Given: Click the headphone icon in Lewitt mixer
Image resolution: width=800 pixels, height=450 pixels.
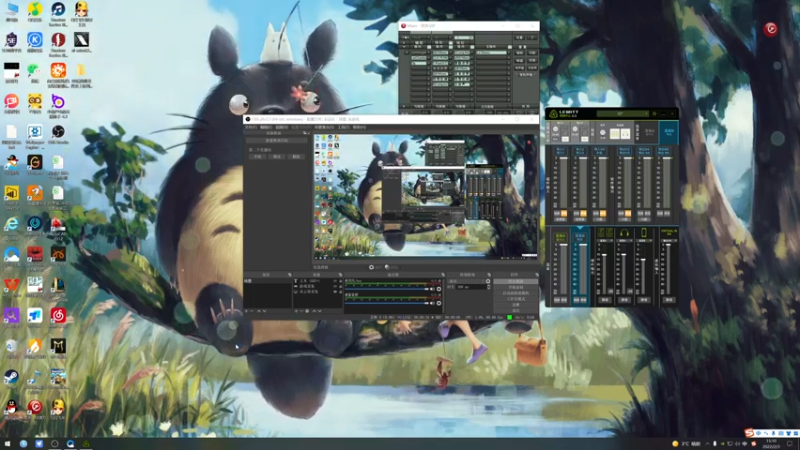Looking at the screenshot, I should coord(624,232).
